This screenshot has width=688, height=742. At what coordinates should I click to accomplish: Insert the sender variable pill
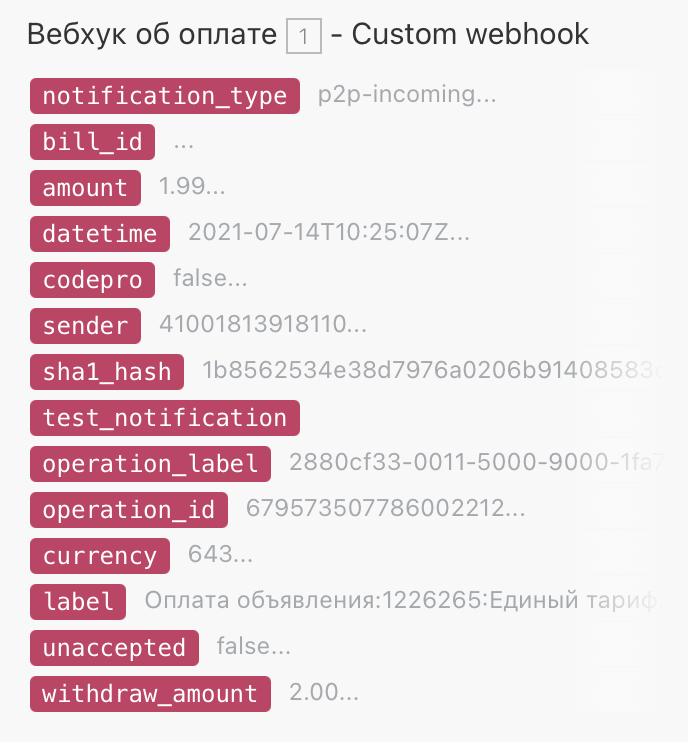(85, 326)
